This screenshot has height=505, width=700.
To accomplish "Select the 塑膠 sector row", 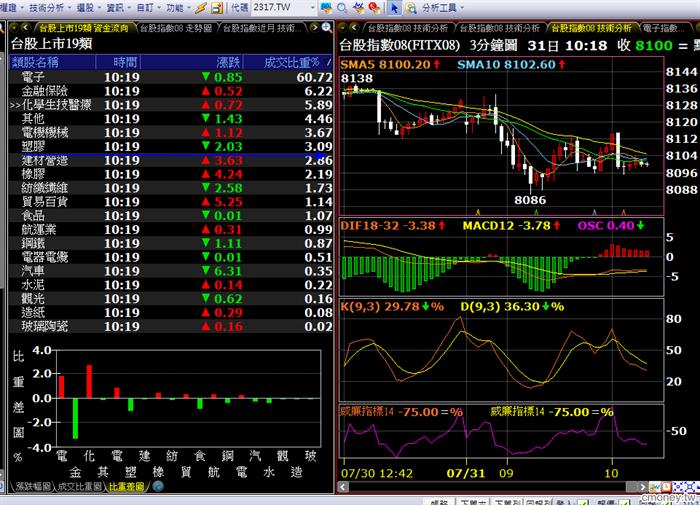I will [x=171, y=146].
